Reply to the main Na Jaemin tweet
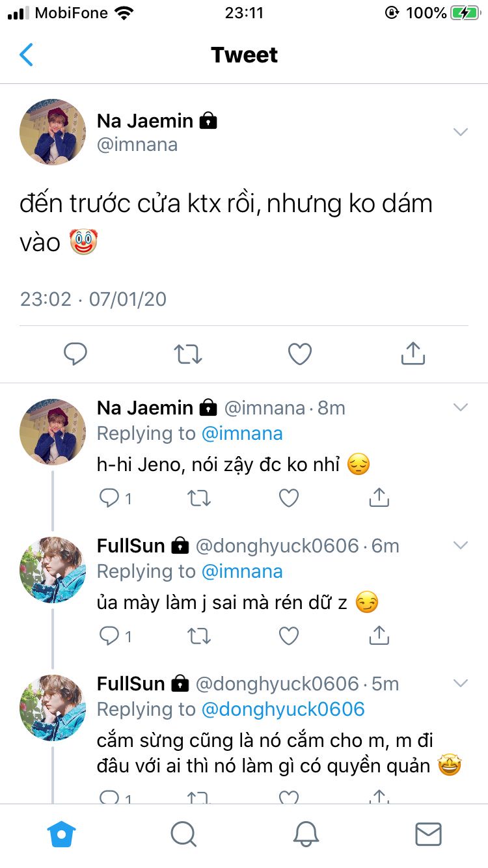Viewport: 488px width, 868px height. [x=75, y=354]
